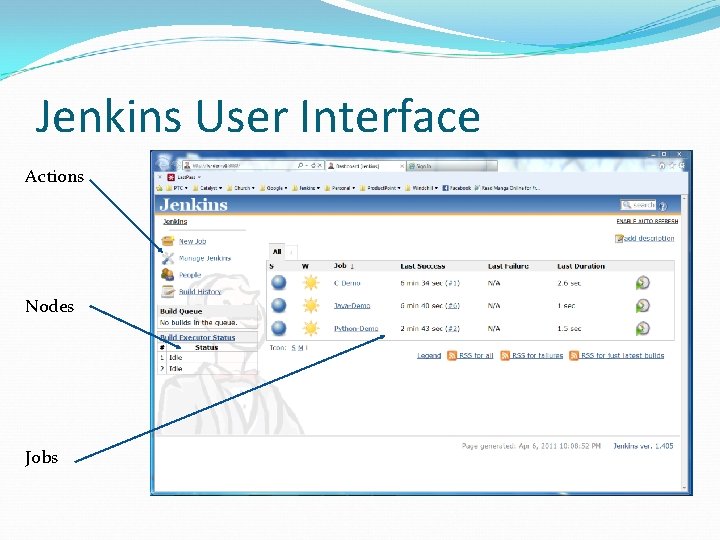
Task: Open the Legend link
Action: (429, 355)
